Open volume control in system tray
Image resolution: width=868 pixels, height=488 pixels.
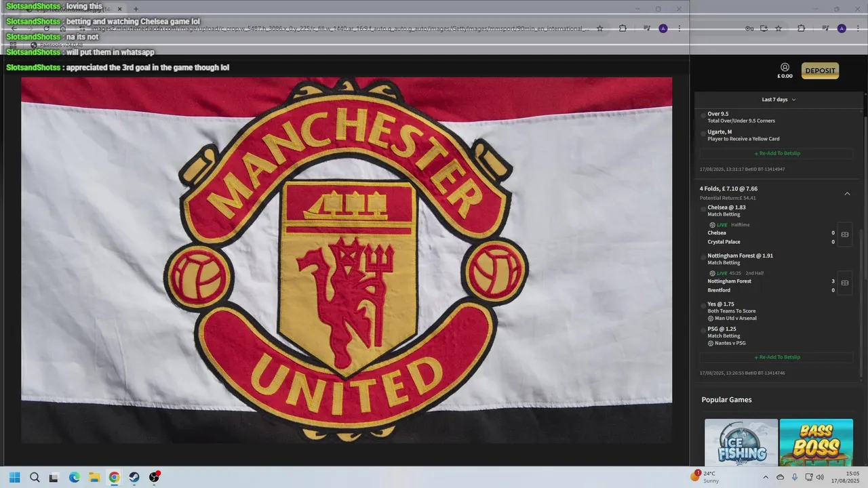pos(820,477)
